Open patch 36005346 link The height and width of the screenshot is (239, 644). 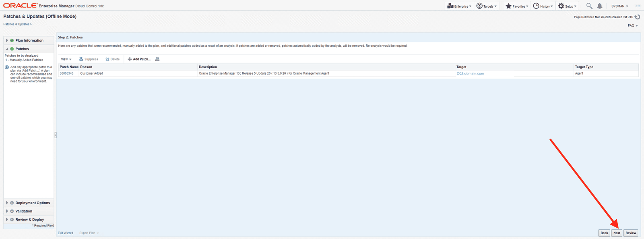coord(66,73)
